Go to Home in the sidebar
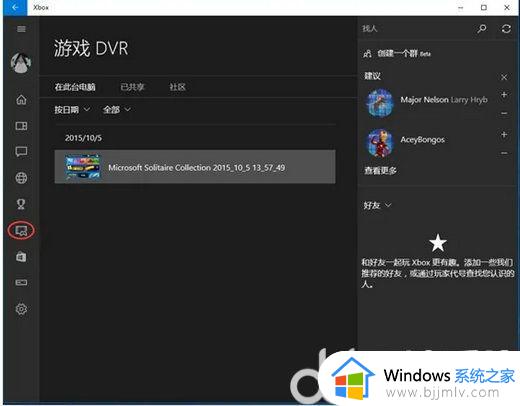Viewport: 520px width, 406px height. (21, 100)
